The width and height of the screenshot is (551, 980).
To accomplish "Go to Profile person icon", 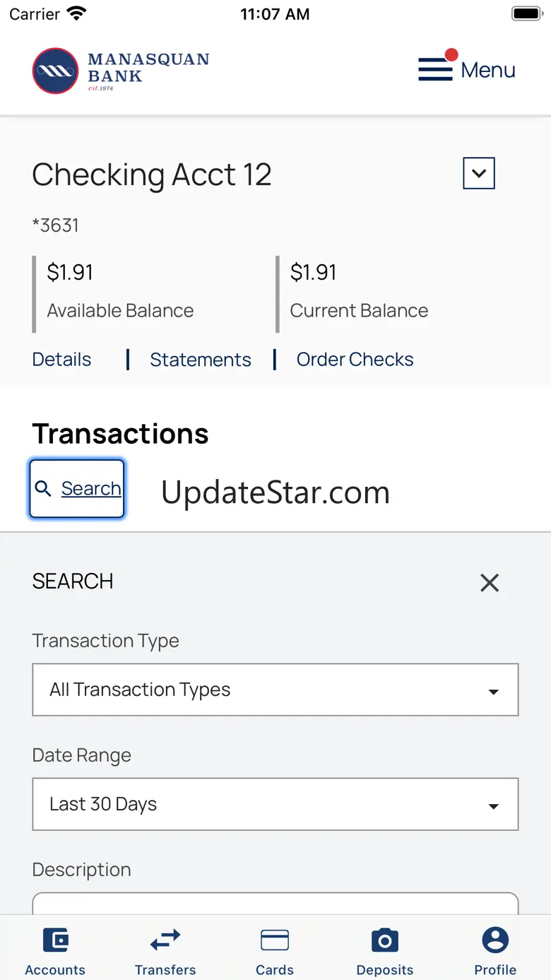I will [x=495, y=940].
